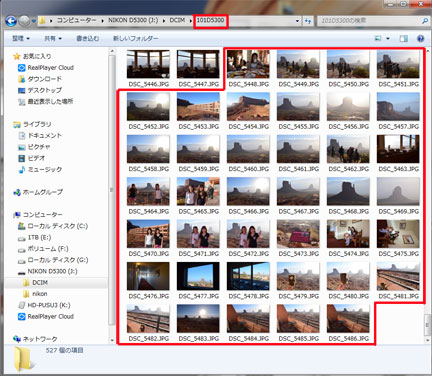Image resolution: width=432 pixels, height=376 pixels.
Task: Click the file list scrollbar thumb
Action: coord(428,324)
